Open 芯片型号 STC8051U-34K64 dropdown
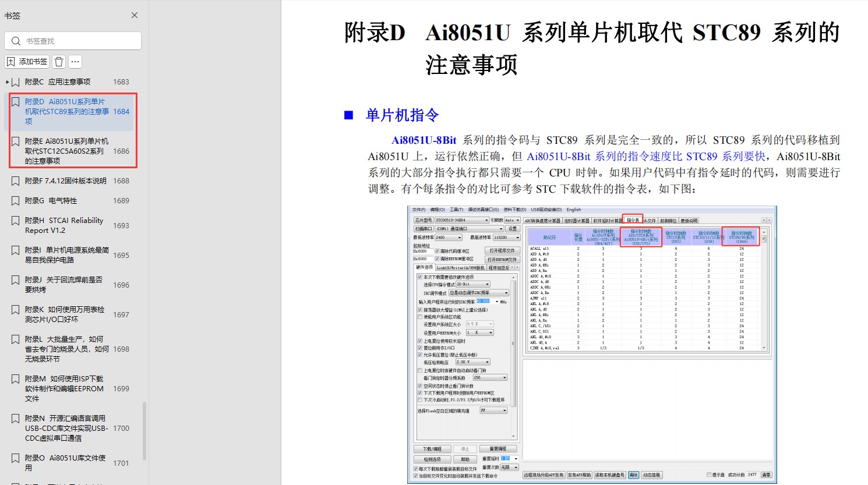The image size is (868, 485). [461, 220]
